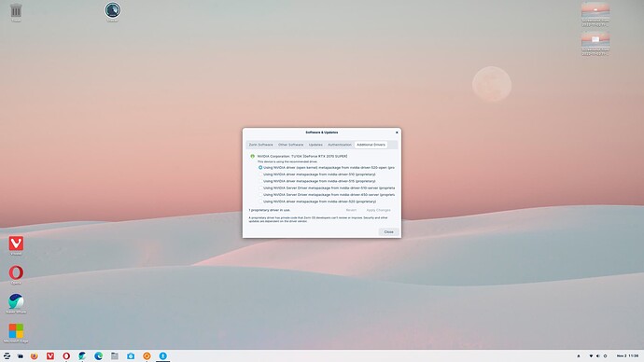The image size is (644, 362).
Task: Launch Firefox from the taskbar
Action: point(35,355)
